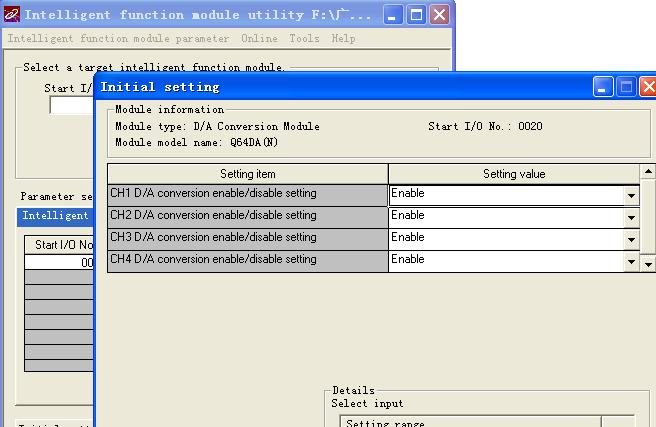This screenshot has width=656, height=427.
Task: Expand CH4 D/A conversion dropdown arrow
Action: 631,261
